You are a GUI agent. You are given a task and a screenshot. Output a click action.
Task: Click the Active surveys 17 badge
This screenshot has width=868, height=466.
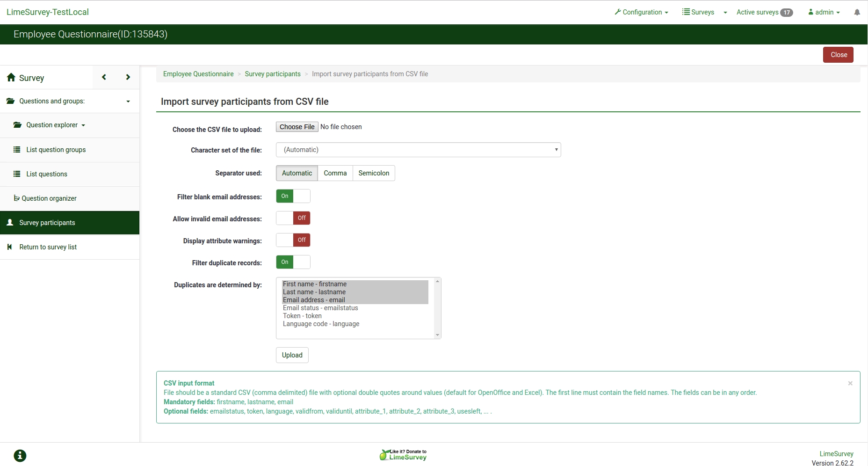coord(787,13)
